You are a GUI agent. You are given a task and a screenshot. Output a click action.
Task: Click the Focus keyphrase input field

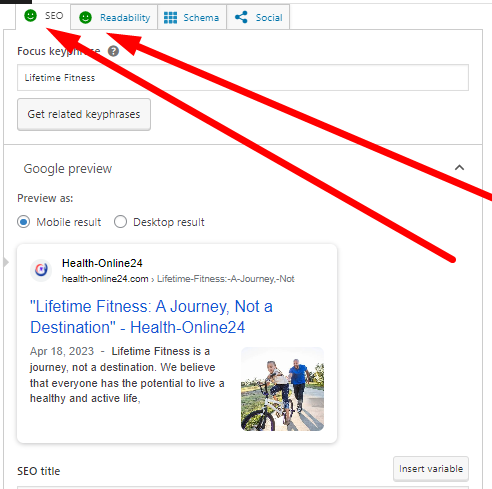click(243, 78)
